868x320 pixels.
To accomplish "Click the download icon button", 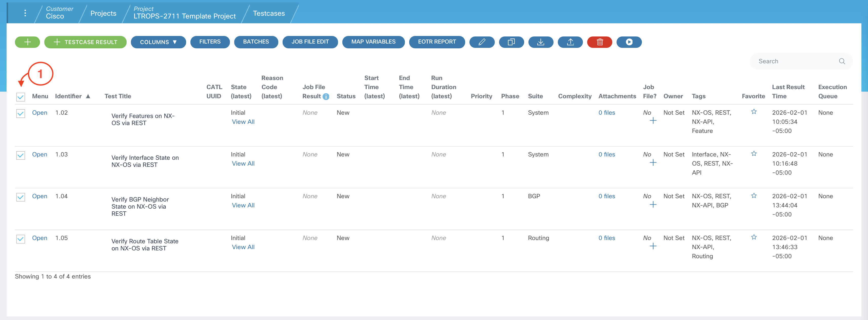I will click(x=541, y=42).
